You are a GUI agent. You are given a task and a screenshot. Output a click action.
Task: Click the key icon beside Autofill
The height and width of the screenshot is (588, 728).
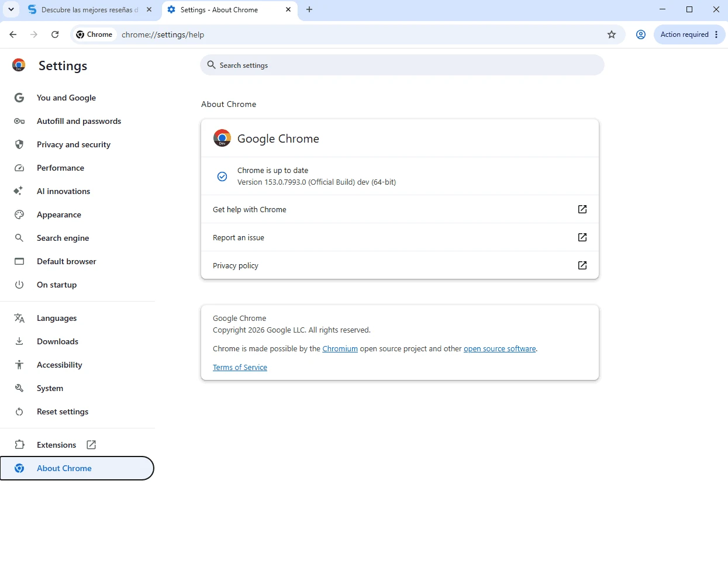pos(19,121)
